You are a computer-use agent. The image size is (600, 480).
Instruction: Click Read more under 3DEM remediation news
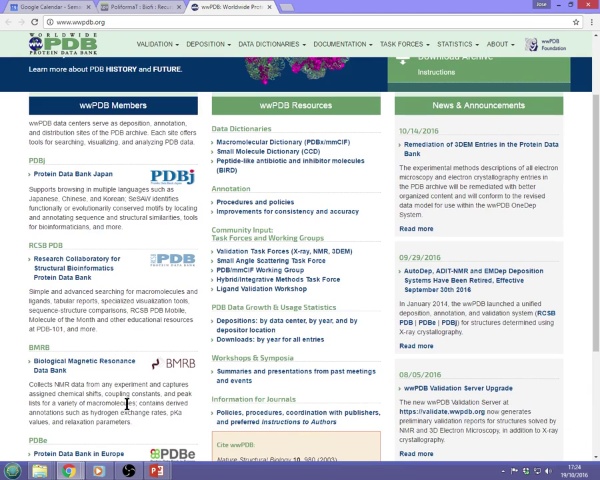[416, 229]
